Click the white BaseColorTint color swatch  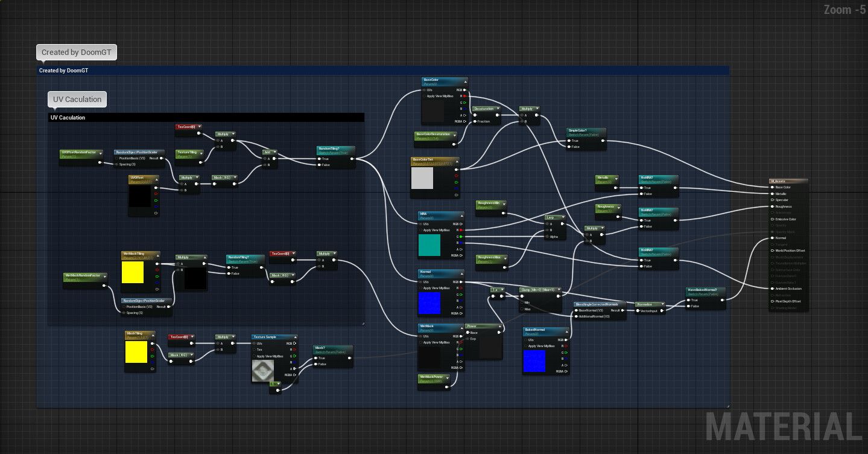[423, 179]
